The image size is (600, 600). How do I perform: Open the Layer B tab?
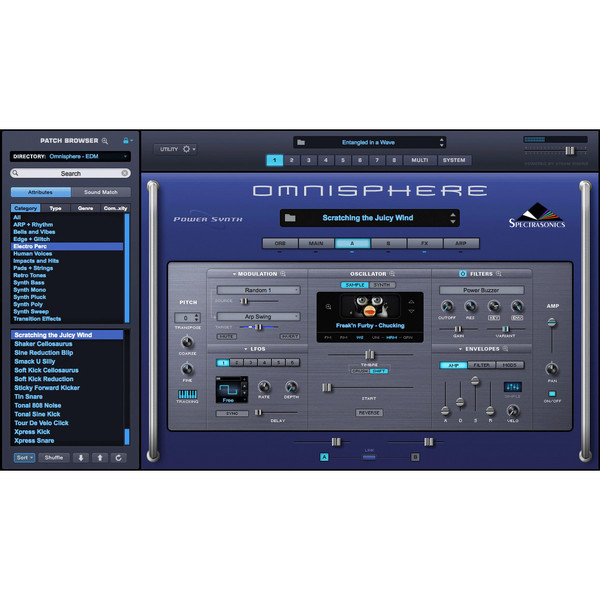388,243
